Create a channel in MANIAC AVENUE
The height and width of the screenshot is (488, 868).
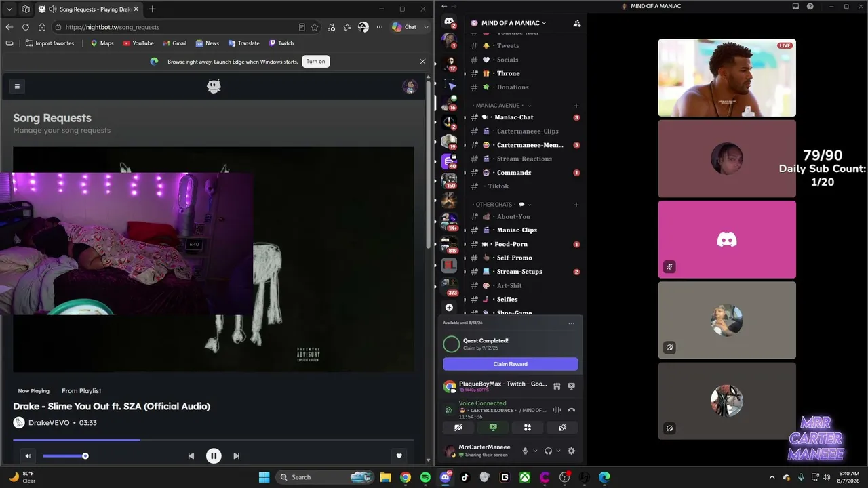[x=576, y=106]
